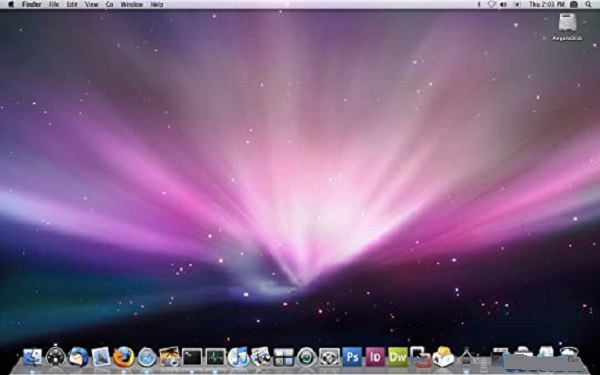Launch Firefox browser from Dock
This screenshot has height=375, width=600.
pos(124,357)
